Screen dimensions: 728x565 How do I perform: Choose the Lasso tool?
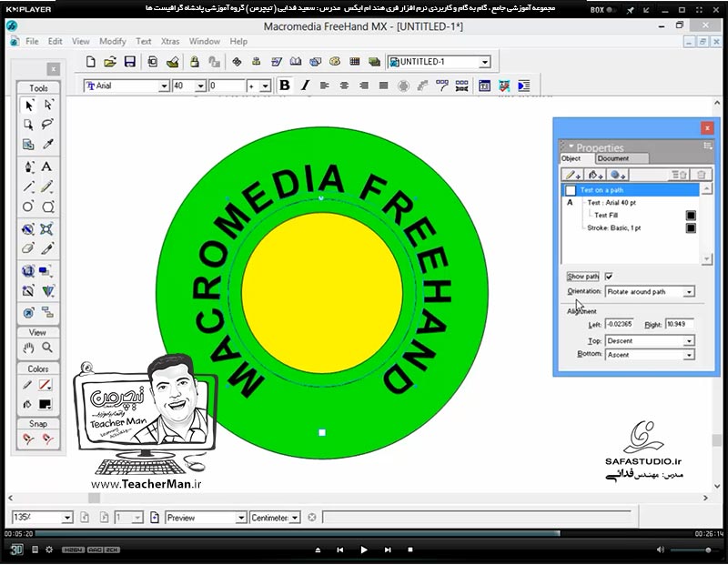pyautogui.click(x=48, y=125)
